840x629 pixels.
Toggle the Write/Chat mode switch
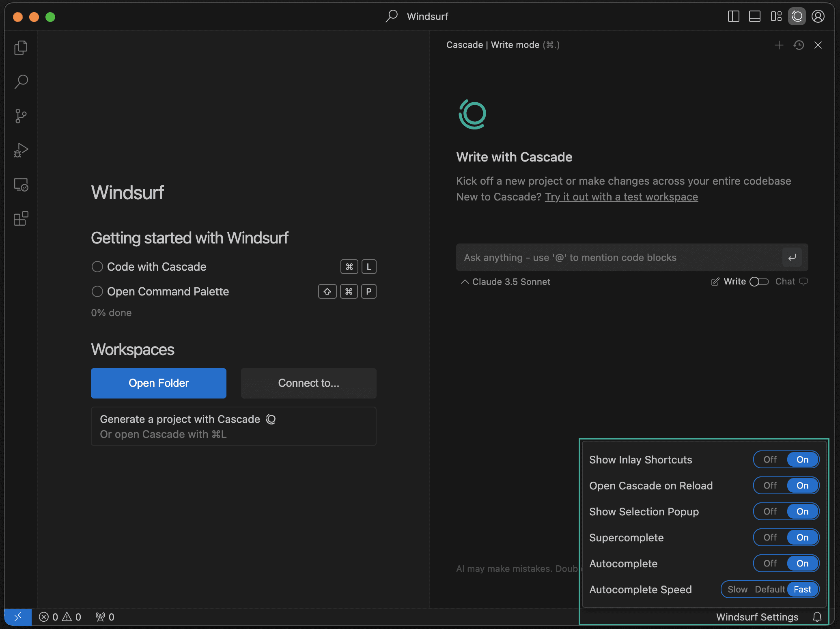pyautogui.click(x=759, y=282)
